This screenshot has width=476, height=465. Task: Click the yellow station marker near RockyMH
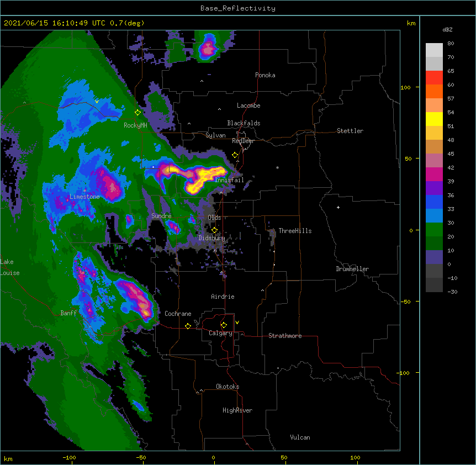tap(138, 113)
